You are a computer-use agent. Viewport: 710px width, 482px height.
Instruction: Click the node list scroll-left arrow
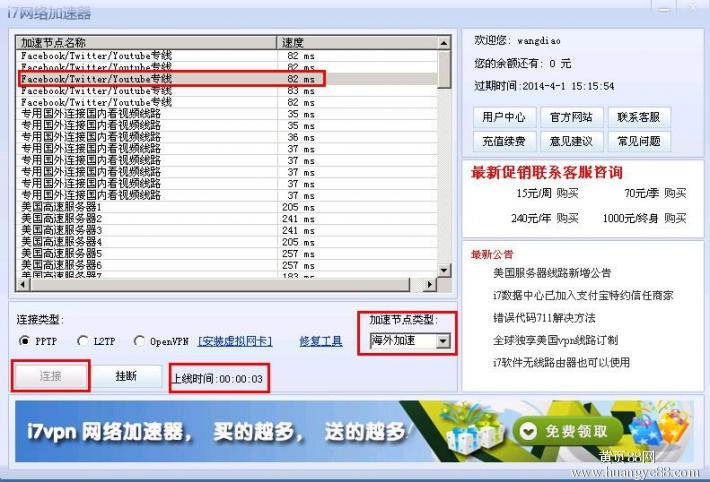coord(23,284)
